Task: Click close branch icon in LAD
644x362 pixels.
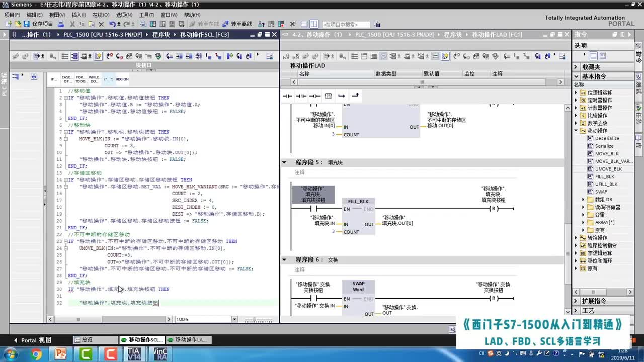Action: (355, 96)
